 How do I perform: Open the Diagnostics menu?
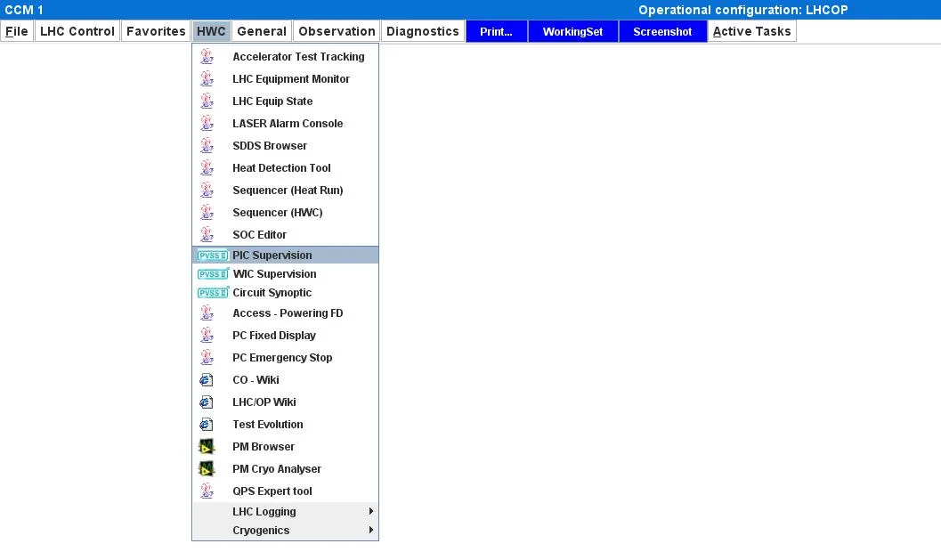[422, 31]
